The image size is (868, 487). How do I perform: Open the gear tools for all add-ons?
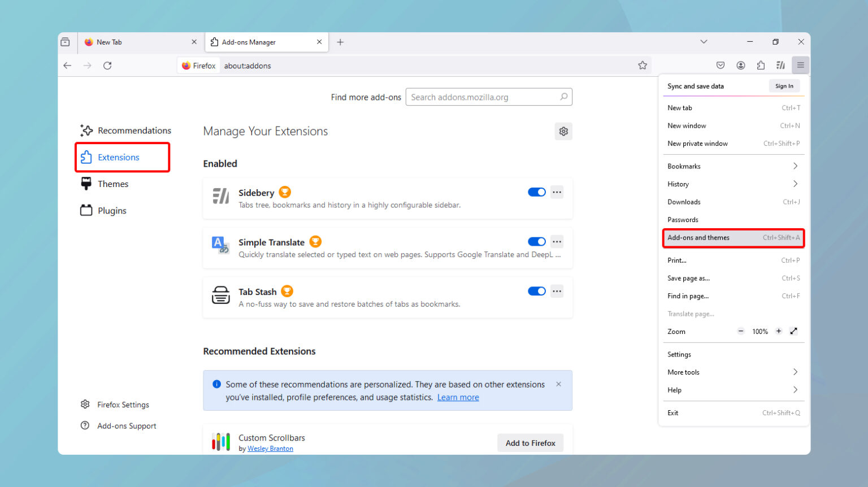pos(563,132)
